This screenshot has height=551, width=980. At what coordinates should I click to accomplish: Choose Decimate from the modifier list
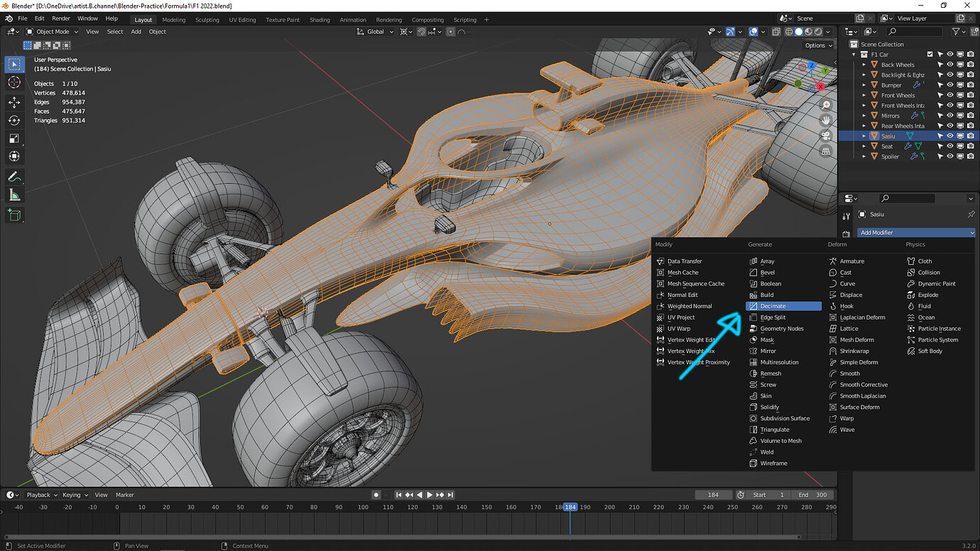(x=773, y=306)
